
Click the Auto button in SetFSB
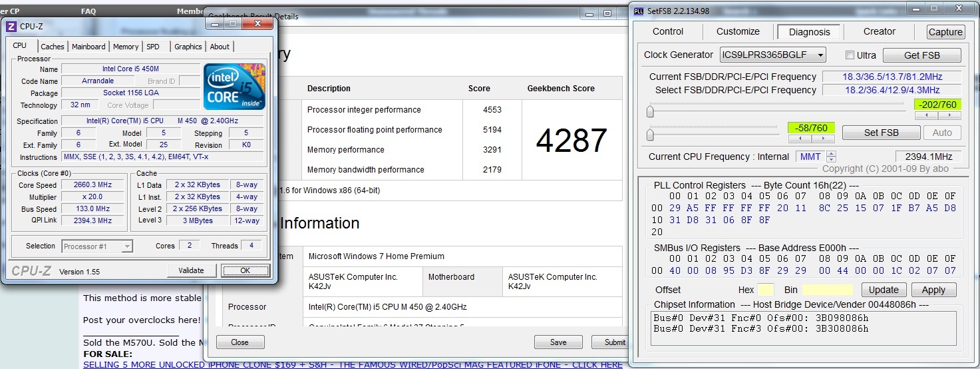(942, 133)
